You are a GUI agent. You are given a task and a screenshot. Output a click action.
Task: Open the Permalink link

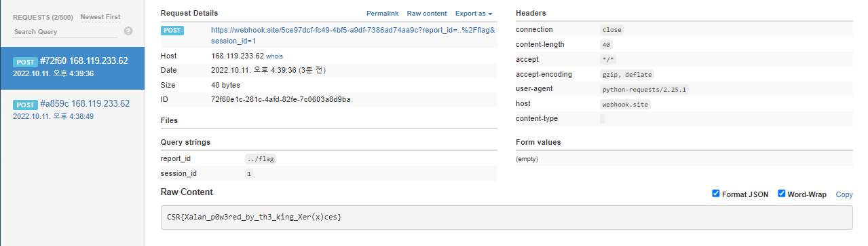click(x=383, y=14)
